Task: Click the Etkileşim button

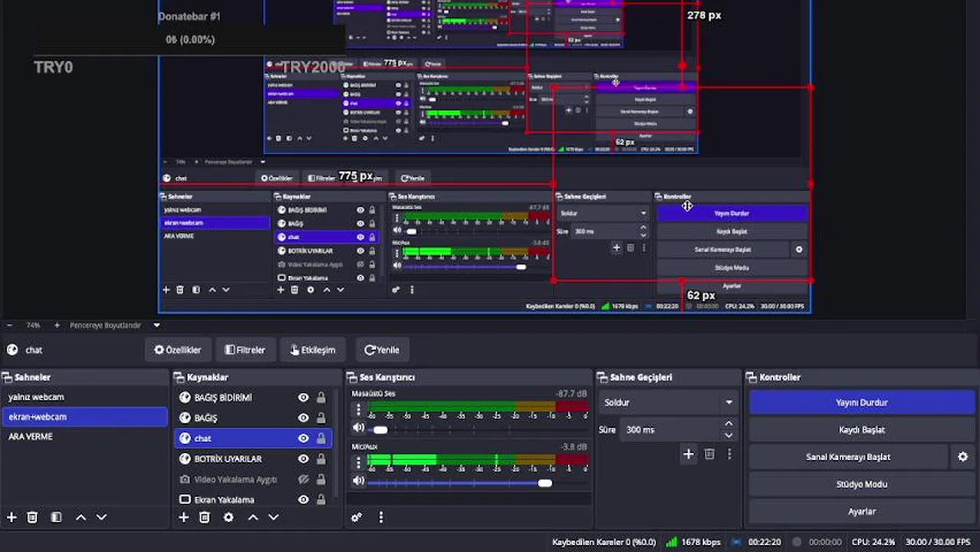Action: (x=313, y=350)
